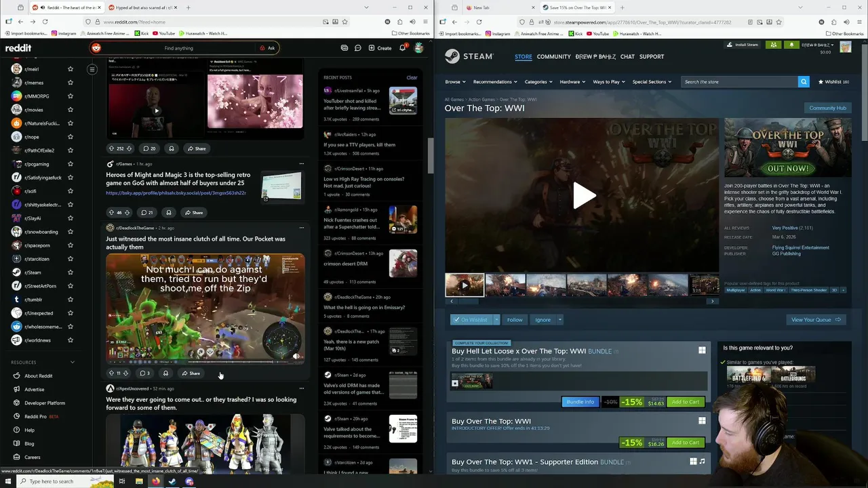Open the Steam SUPPORT tab
The width and height of the screenshot is (868, 488).
click(652, 56)
